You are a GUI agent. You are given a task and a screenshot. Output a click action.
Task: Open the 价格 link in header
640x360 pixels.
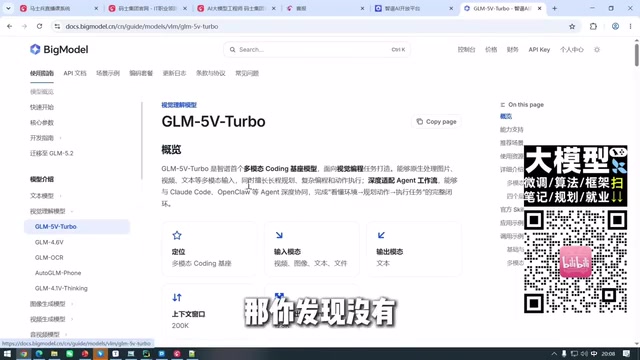point(491,49)
